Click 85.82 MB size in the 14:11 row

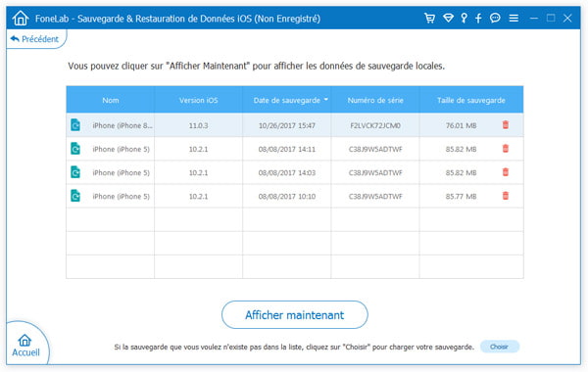(461, 149)
